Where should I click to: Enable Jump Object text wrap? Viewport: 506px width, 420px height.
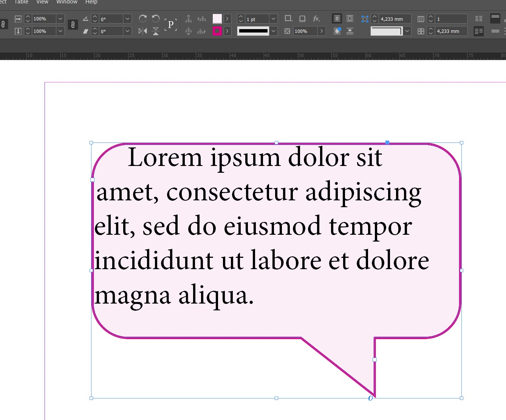[x=350, y=31]
